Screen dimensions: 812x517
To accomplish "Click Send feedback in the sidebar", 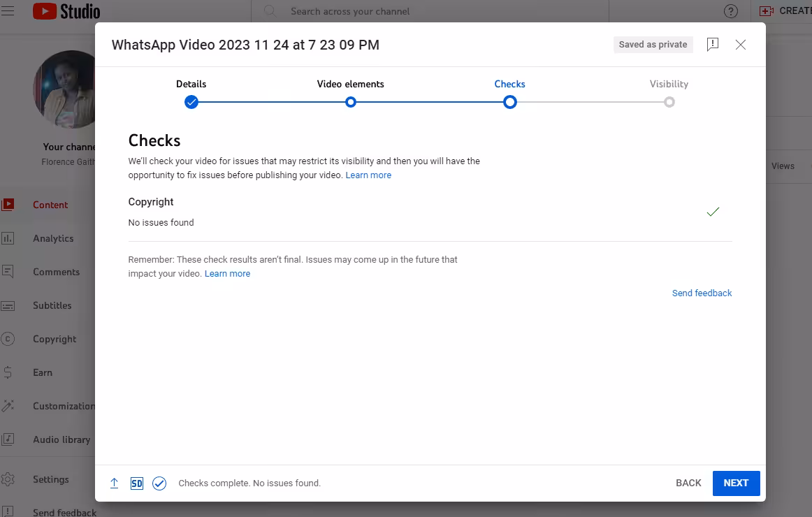I will click(64, 512).
